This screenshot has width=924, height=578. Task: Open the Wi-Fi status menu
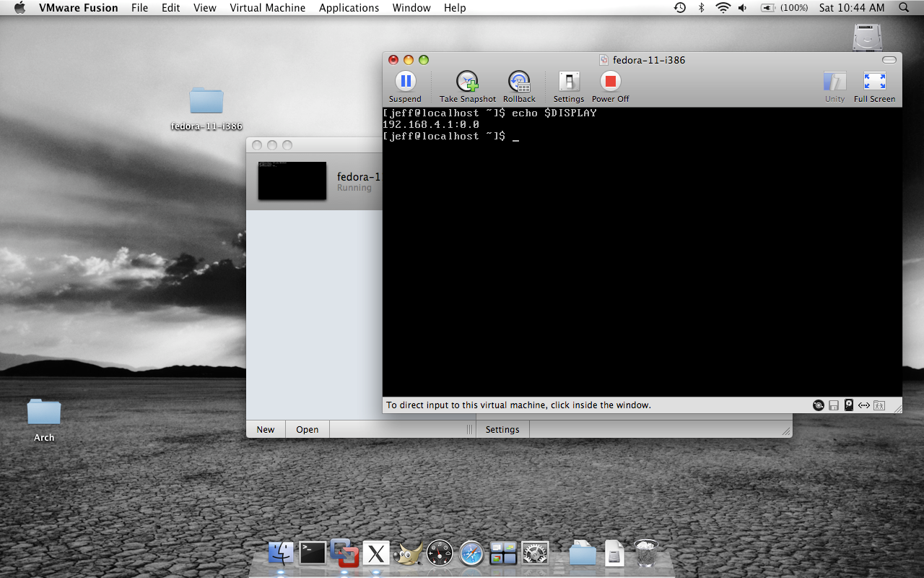click(x=723, y=8)
